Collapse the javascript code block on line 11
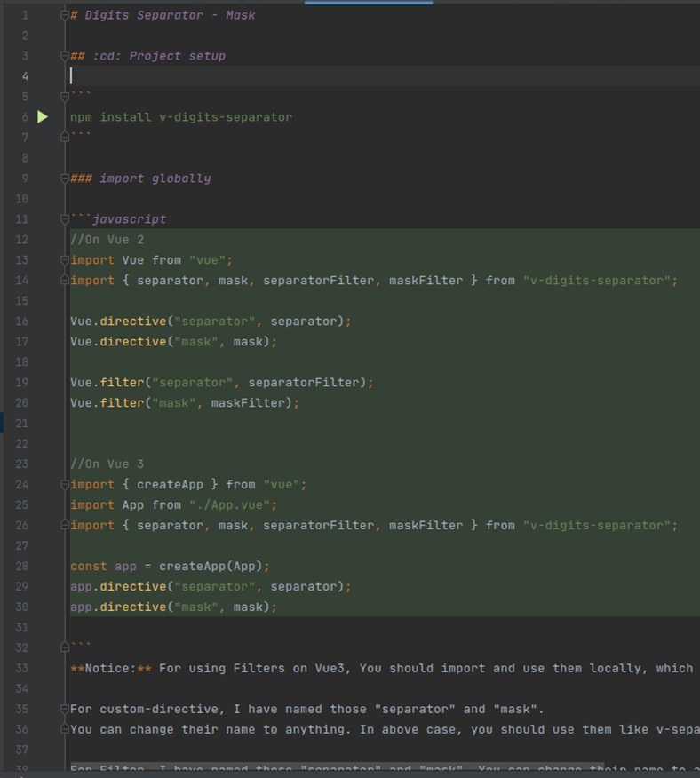This screenshot has width=700, height=778. pyautogui.click(x=65, y=219)
